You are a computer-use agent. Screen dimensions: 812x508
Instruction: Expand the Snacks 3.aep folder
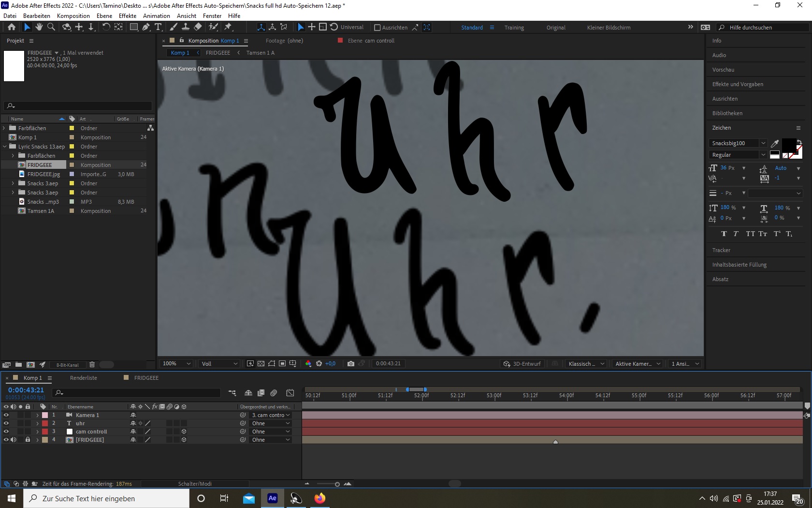[13, 183]
